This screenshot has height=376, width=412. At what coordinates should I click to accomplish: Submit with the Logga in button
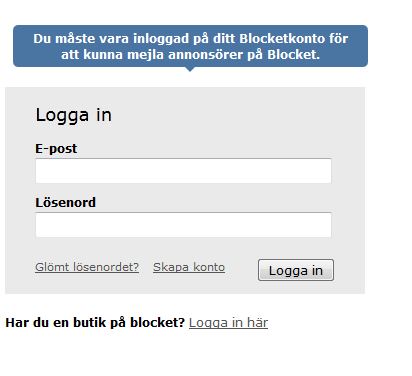[296, 270]
